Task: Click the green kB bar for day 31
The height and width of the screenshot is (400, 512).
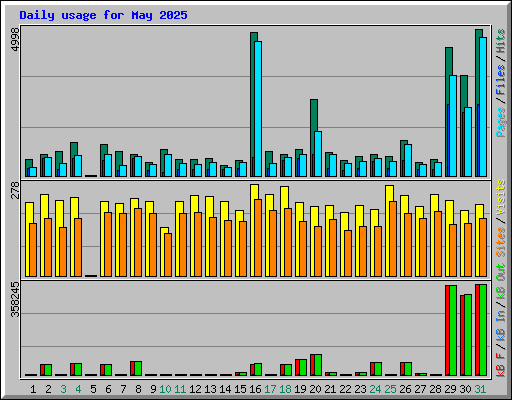Action: (483, 330)
